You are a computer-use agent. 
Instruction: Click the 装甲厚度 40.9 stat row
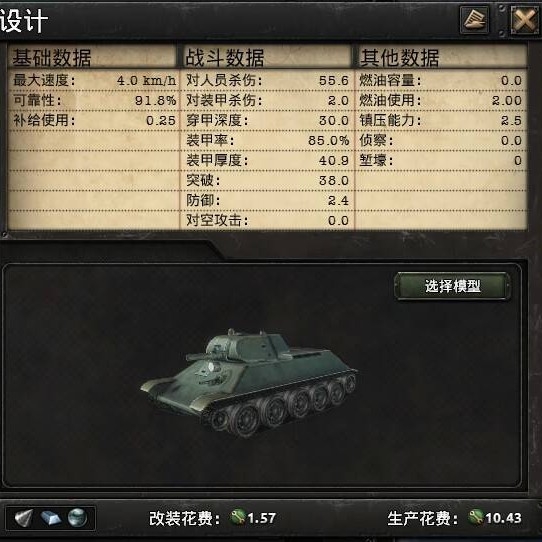[267, 160]
